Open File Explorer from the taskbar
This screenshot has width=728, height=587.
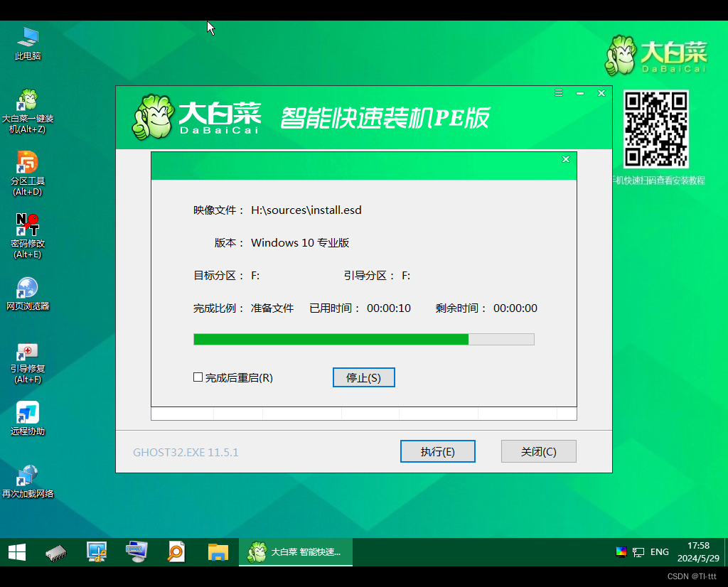pos(217,551)
